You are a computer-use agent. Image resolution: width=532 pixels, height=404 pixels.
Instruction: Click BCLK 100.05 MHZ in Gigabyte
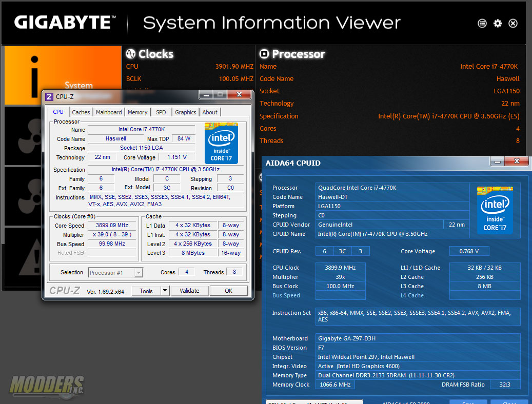[x=236, y=78]
